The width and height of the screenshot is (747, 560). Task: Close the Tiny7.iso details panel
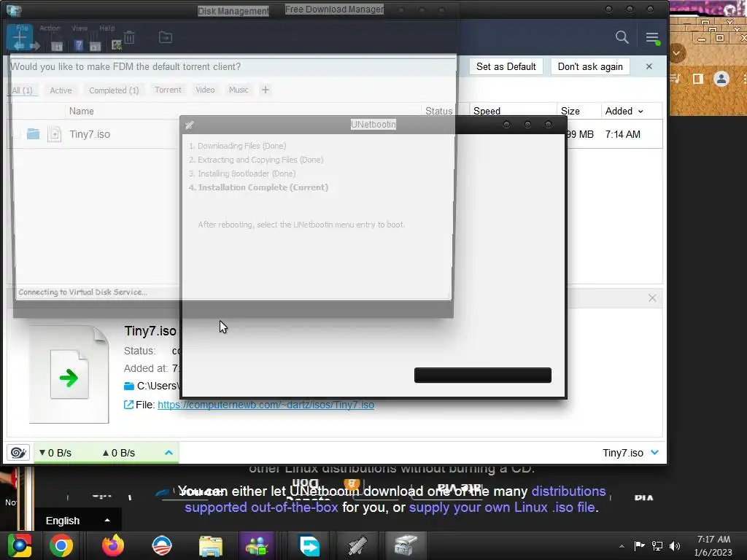(x=652, y=298)
